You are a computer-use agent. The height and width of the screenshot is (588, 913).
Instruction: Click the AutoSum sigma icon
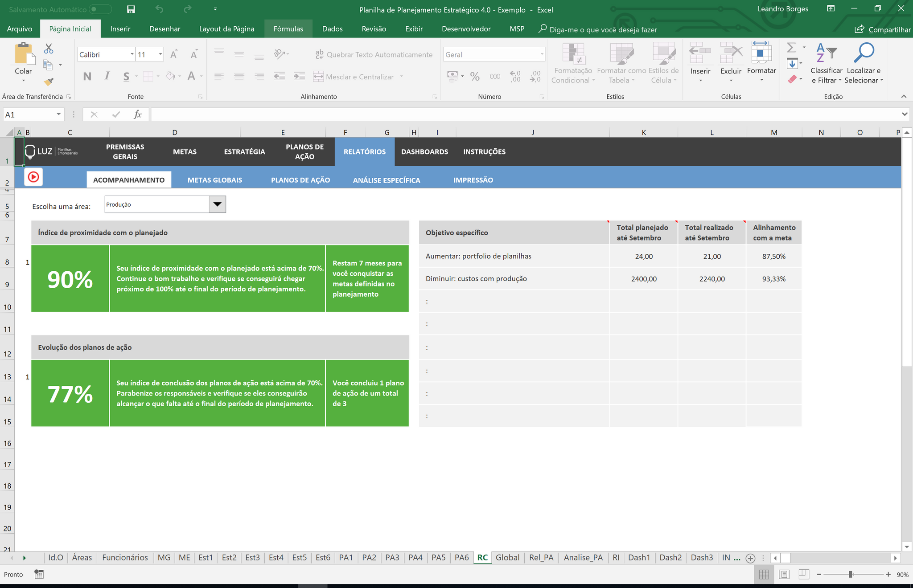point(791,48)
